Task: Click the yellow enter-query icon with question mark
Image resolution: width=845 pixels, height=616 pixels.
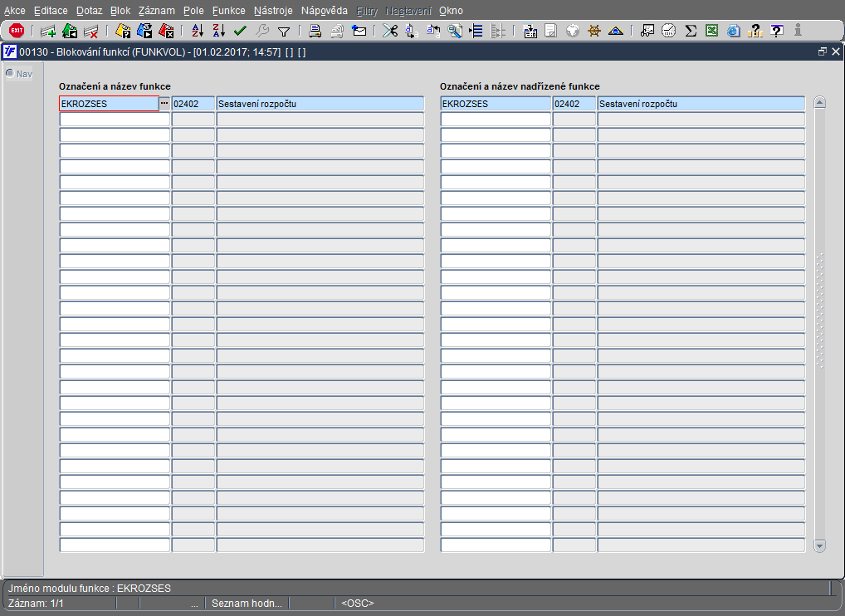Action: point(123,32)
